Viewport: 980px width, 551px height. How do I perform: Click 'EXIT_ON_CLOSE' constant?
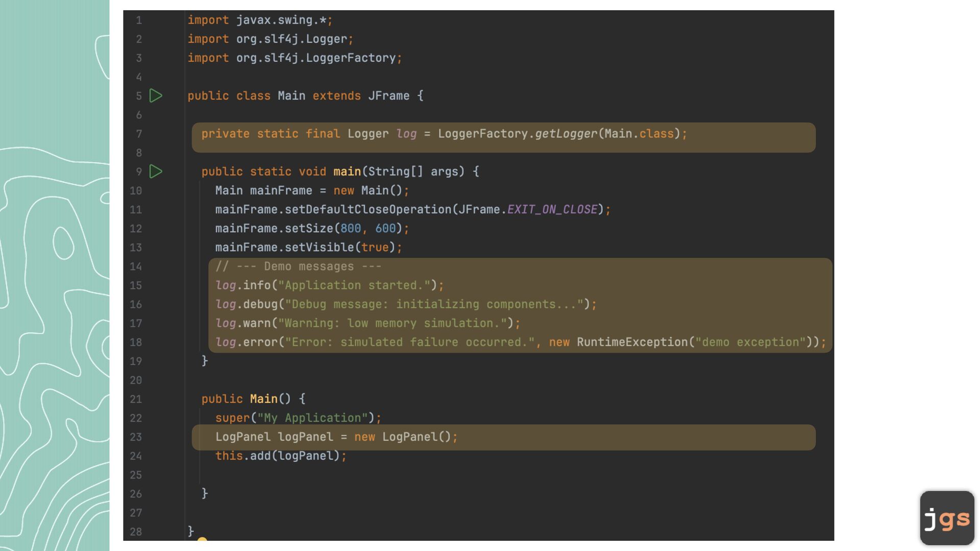tap(552, 209)
